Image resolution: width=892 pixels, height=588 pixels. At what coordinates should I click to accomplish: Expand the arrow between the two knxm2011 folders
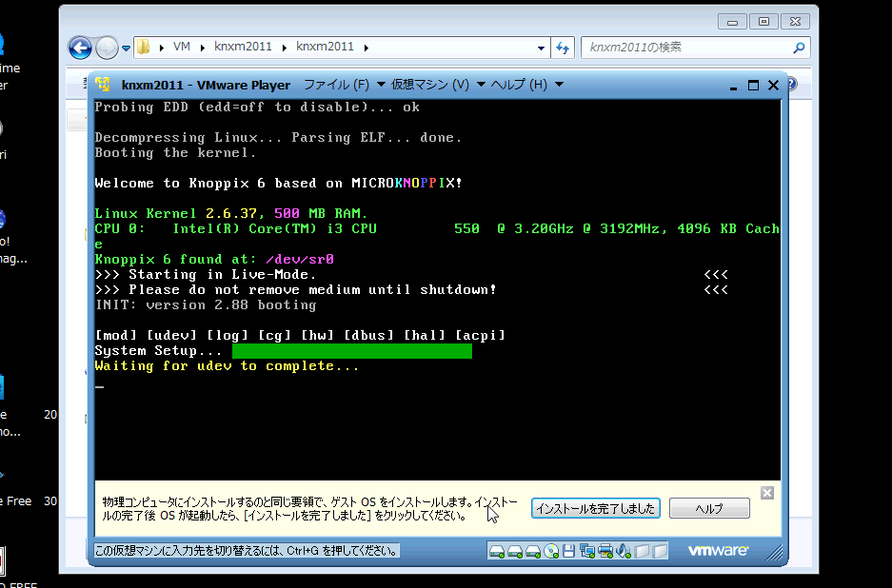tap(285, 48)
